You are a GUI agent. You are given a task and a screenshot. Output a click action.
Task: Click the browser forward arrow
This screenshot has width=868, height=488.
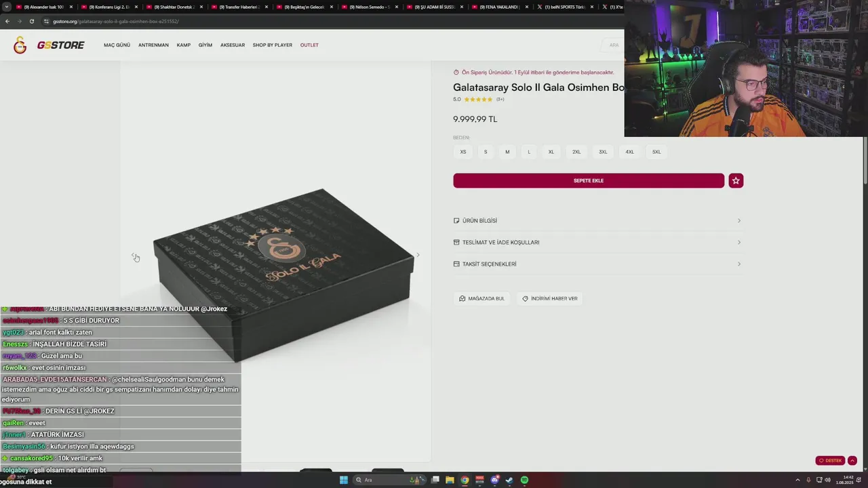click(19, 21)
